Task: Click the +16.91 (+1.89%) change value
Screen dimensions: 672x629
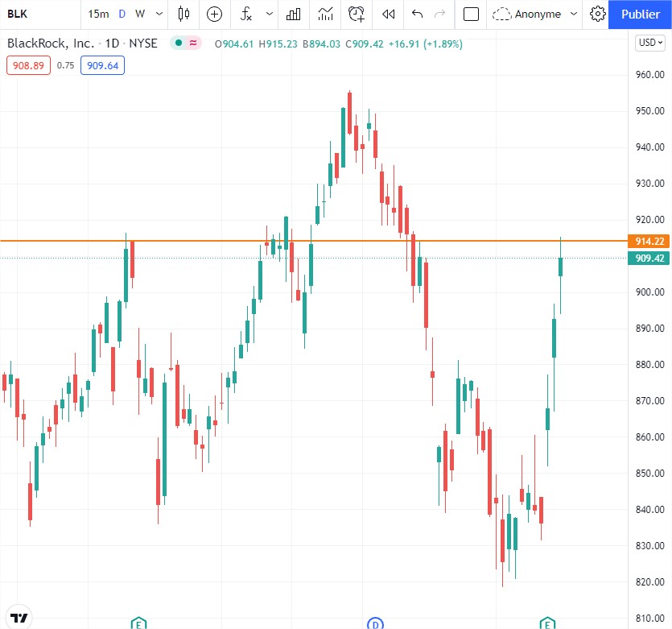Action: coord(426,44)
